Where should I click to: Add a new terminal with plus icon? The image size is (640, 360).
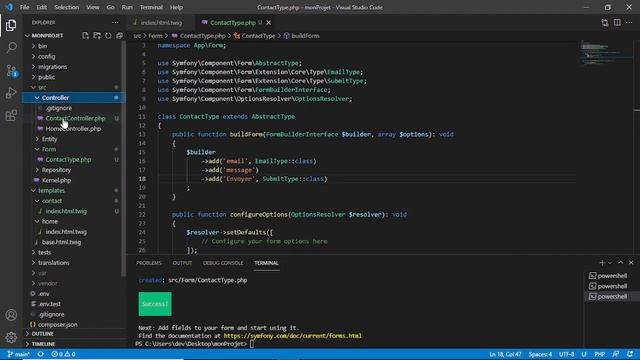pos(602,263)
